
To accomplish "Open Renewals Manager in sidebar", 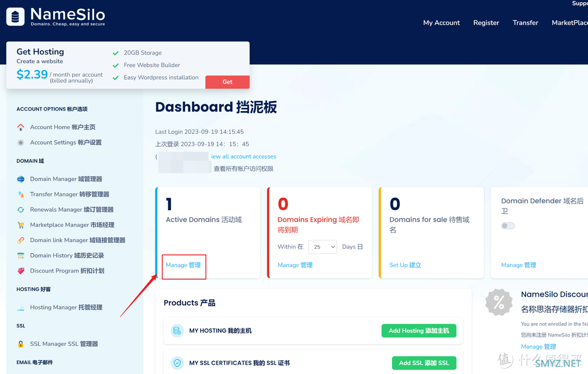I will point(72,210).
